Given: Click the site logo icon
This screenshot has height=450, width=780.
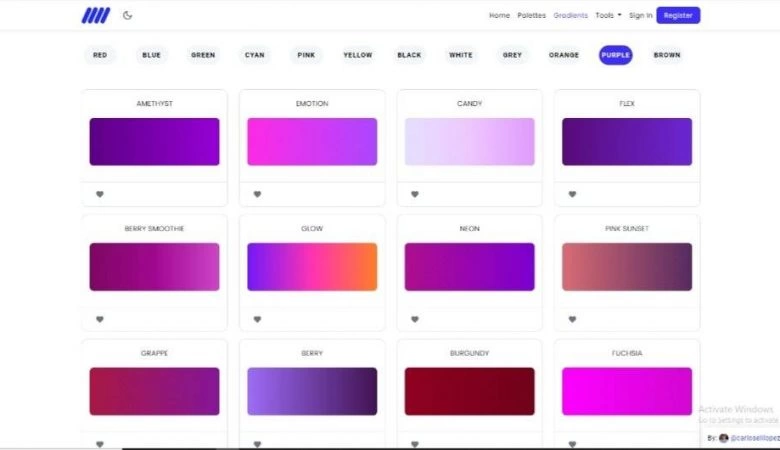Looking at the screenshot, I should 96,15.
